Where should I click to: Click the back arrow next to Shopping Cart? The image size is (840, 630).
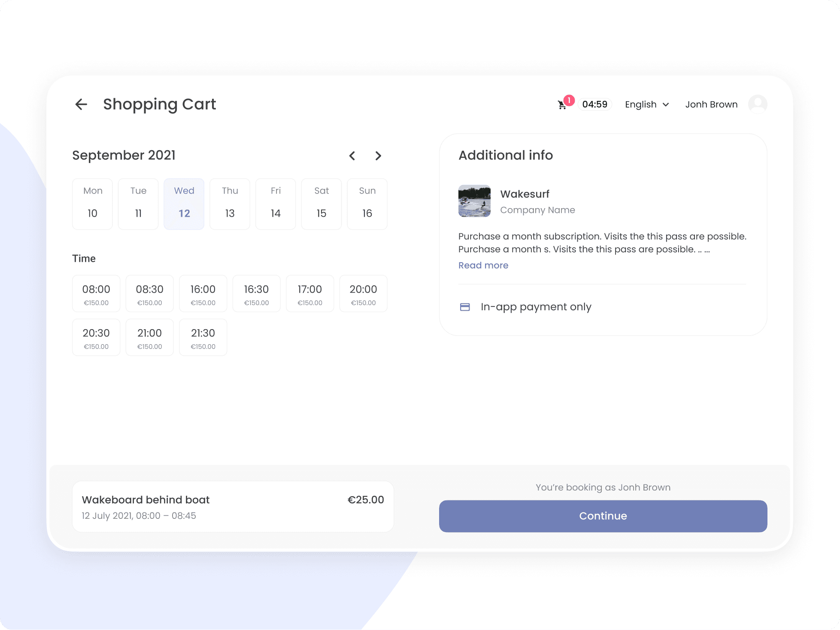[x=81, y=104]
